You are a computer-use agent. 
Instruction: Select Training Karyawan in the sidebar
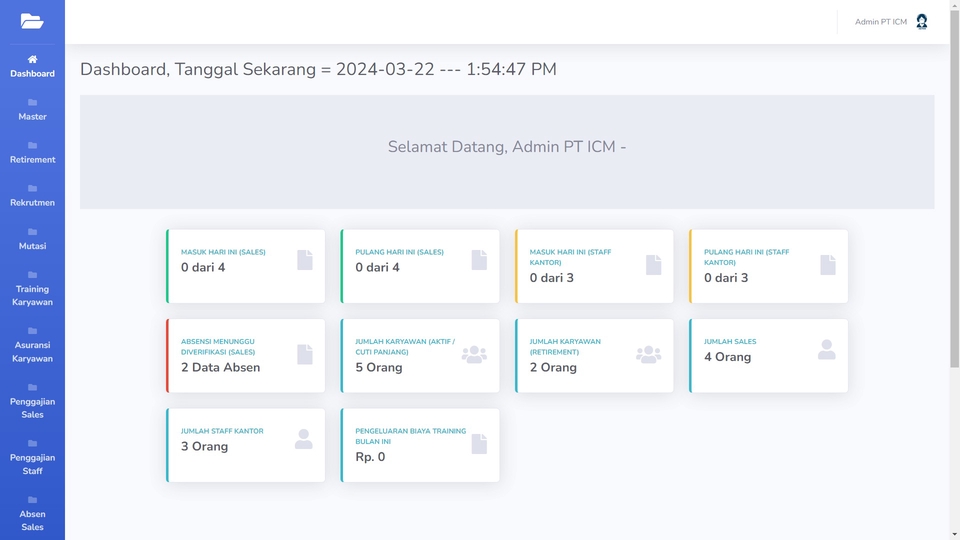pyautogui.click(x=32, y=288)
